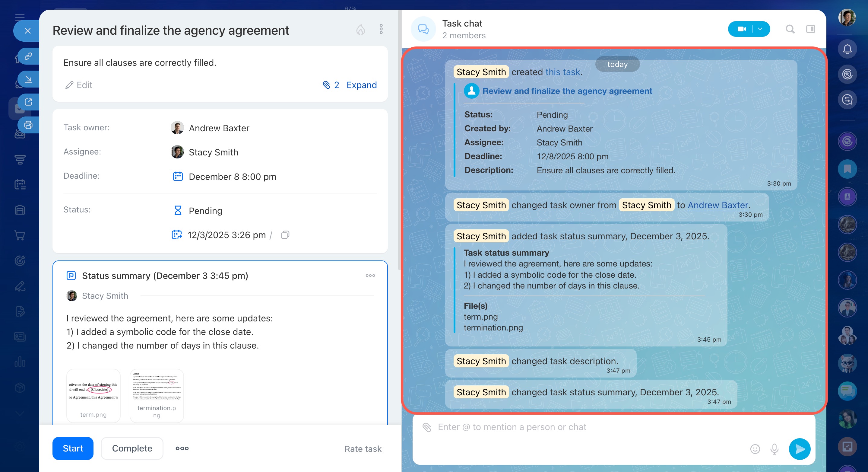Copy task link icon on left
The width and height of the screenshot is (868, 472).
(28, 56)
